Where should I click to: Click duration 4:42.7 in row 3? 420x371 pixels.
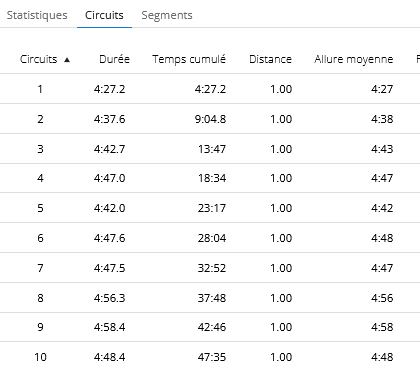pos(109,149)
